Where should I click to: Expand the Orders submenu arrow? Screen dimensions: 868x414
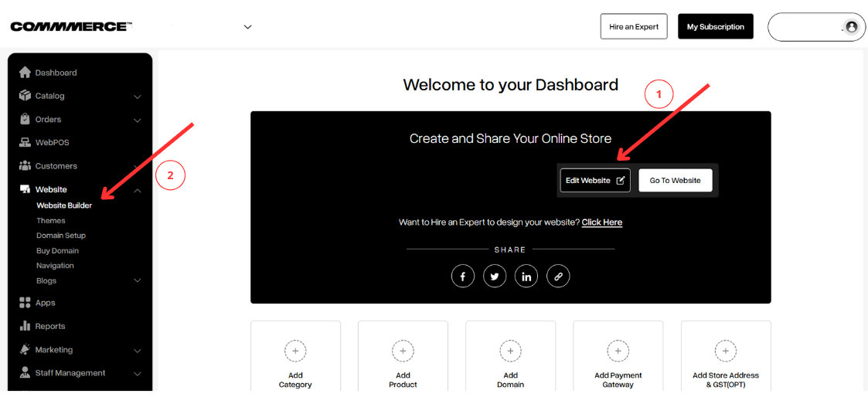138,120
